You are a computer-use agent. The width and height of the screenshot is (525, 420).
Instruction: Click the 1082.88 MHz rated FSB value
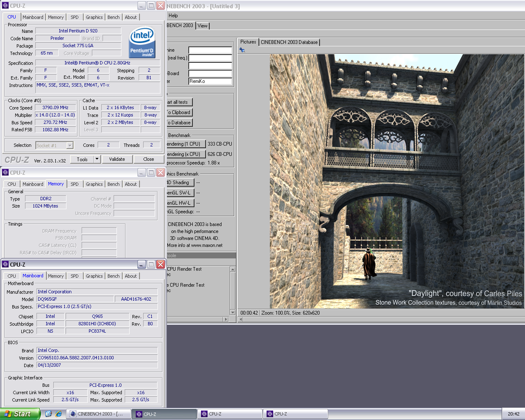pos(55,130)
